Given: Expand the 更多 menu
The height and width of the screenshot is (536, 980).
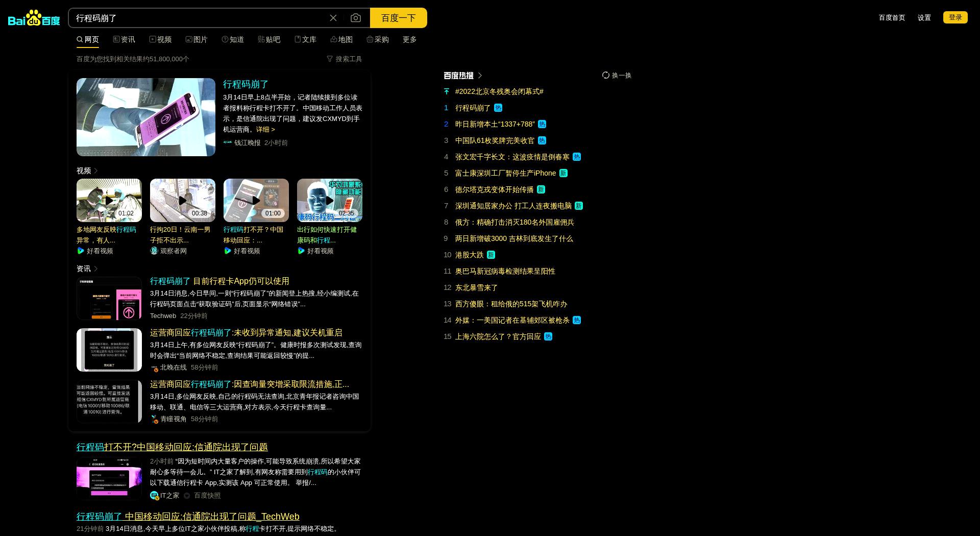Looking at the screenshot, I should click(x=410, y=39).
